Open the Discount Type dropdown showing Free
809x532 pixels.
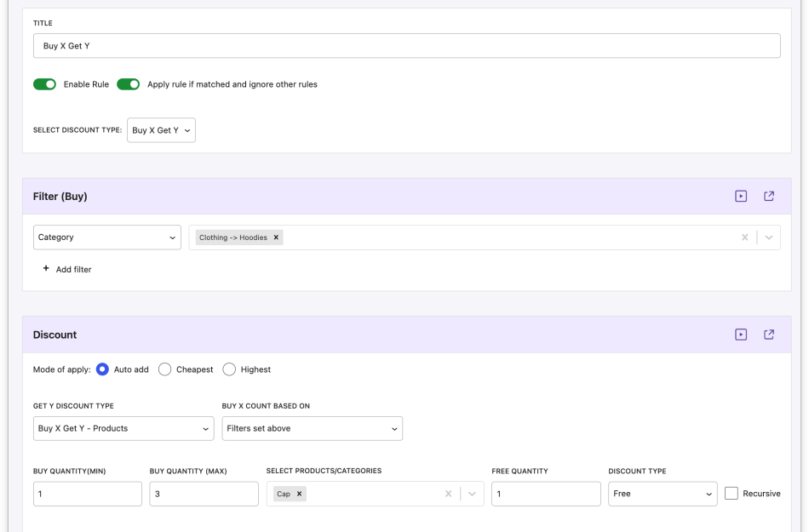[663, 493]
